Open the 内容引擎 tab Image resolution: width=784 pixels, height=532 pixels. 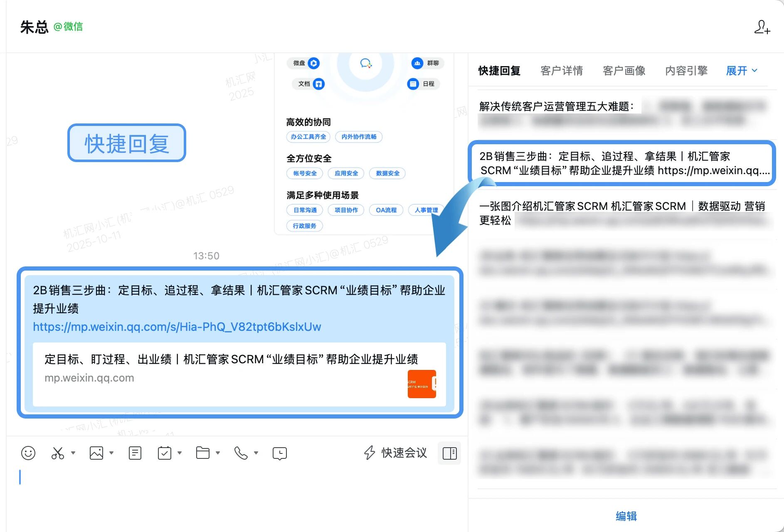click(686, 71)
